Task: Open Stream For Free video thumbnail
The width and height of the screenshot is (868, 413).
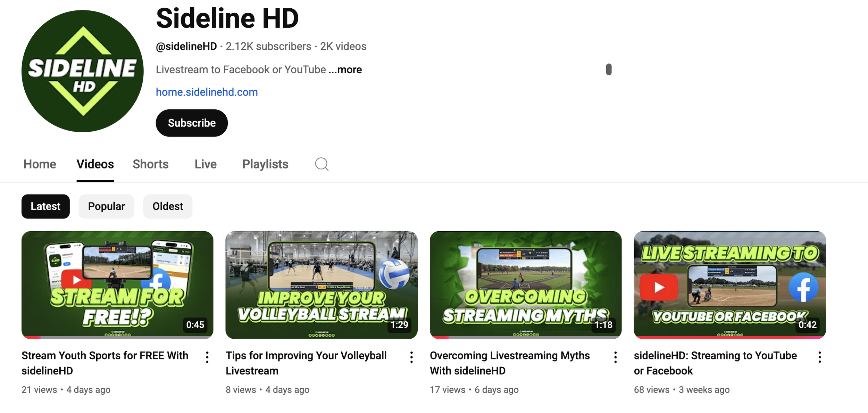Action: (x=117, y=285)
